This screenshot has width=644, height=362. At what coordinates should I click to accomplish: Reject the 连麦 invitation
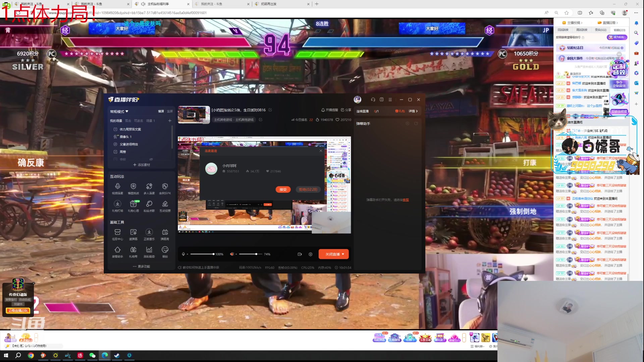pos(308,189)
